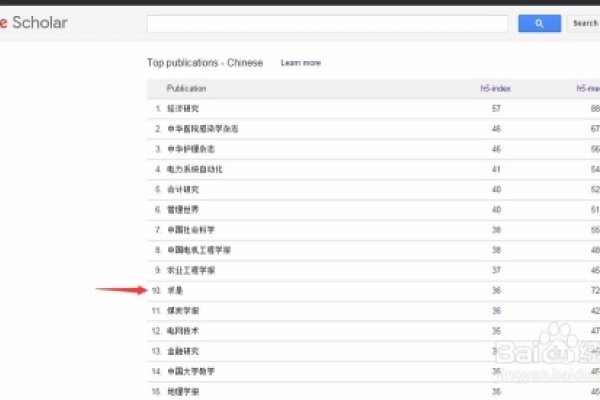Click the Top publications - Chinese heading
600x400 pixels.
tap(205, 63)
